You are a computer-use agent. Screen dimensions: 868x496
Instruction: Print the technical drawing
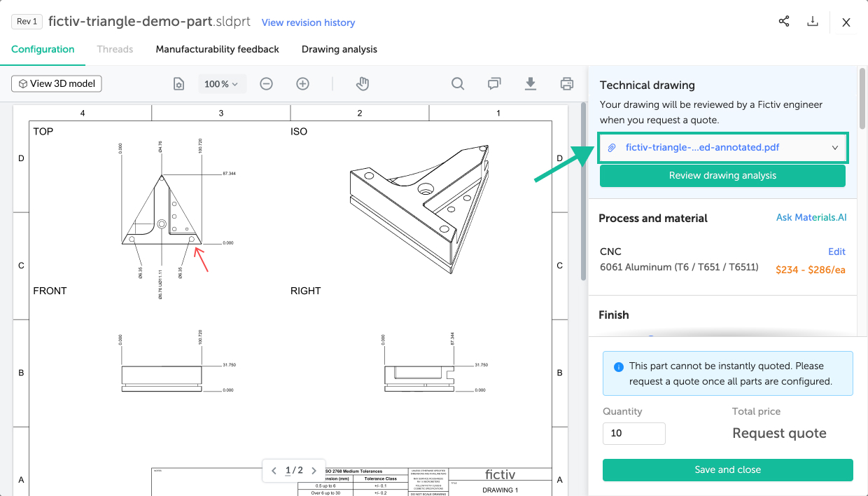(567, 84)
